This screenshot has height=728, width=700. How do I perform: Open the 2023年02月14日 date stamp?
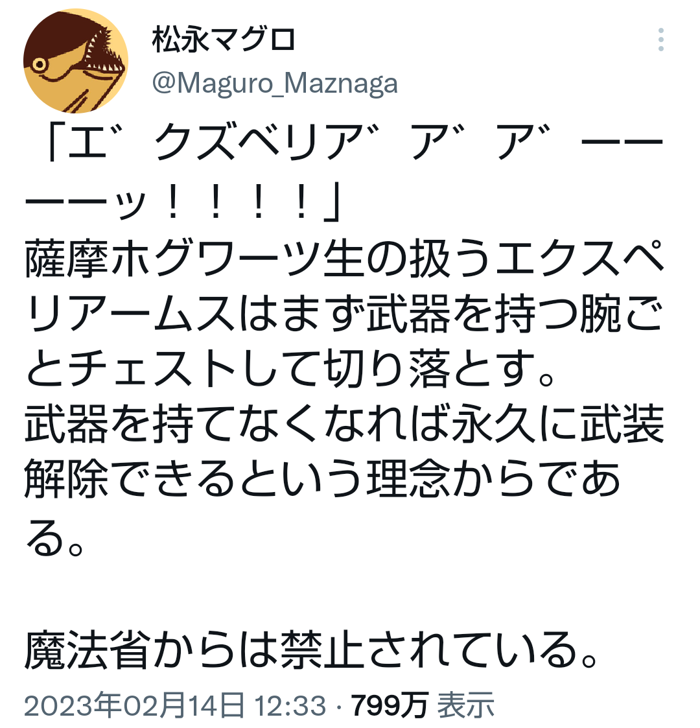coord(135,705)
